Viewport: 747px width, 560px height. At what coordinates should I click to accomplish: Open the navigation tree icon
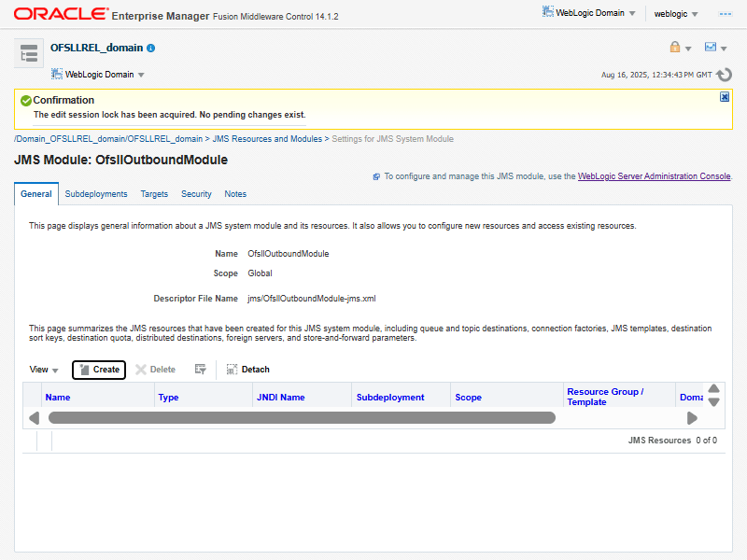click(x=29, y=53)
